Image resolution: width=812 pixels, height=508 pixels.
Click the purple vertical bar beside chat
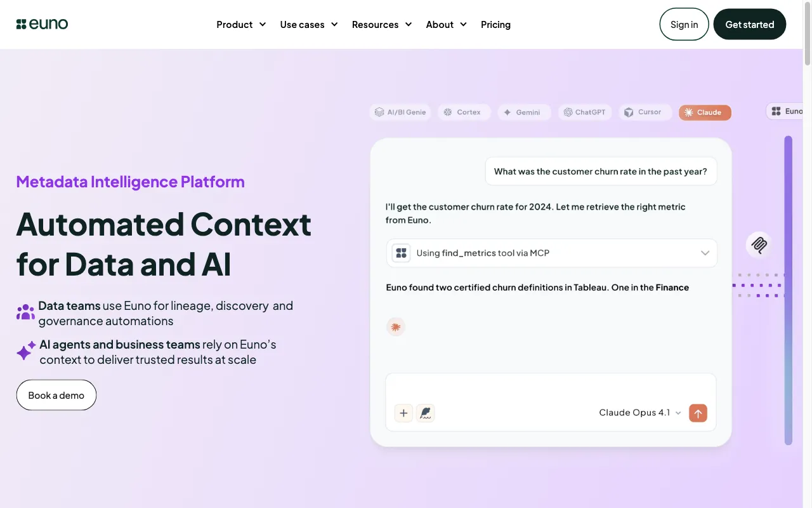(789, 290)
